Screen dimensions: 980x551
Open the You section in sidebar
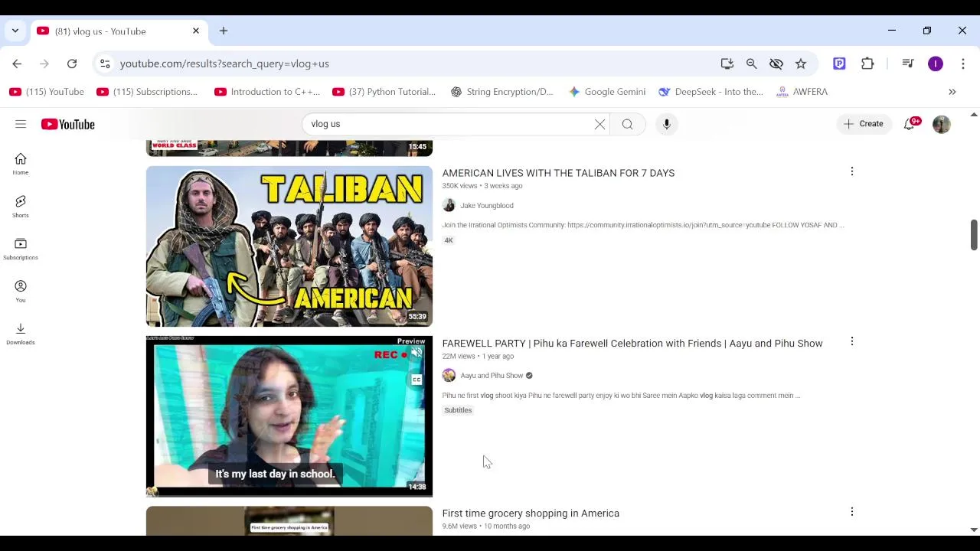point(21,291)
